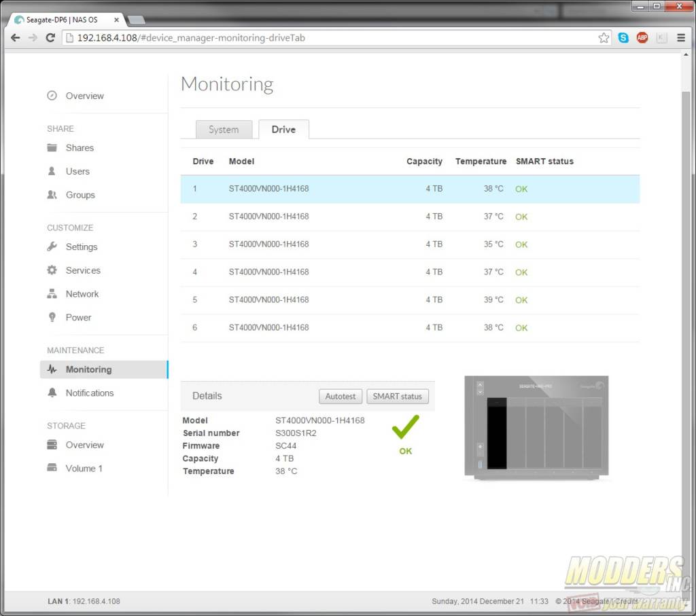This screenshot has width=696, height=616.
Task: Click the Settings wrench icon
Action: [52, 247]
